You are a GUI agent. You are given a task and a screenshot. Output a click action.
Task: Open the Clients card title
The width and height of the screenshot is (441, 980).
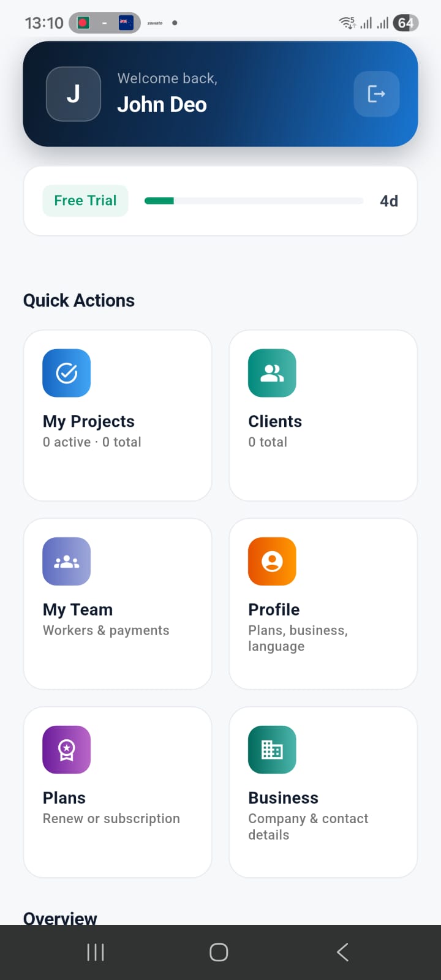click(x=275, y=421)
